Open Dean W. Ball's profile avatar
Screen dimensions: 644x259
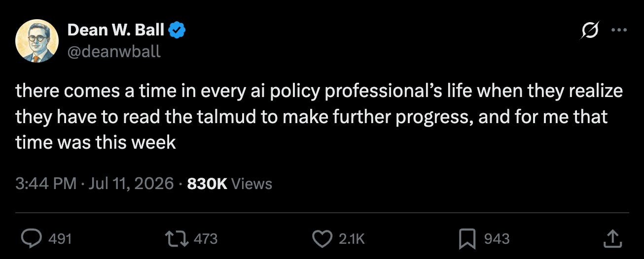coord(37,41)
